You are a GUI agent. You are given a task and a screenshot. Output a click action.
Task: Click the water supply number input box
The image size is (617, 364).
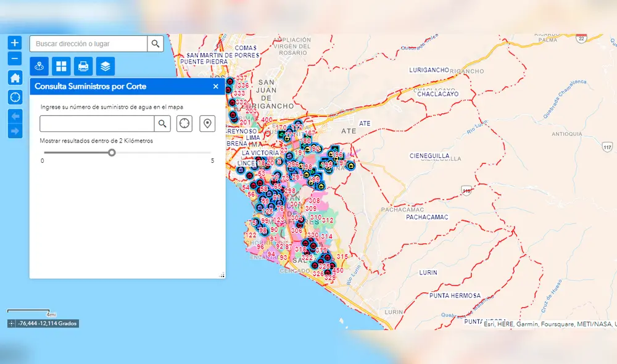click(x=97, y=123)
